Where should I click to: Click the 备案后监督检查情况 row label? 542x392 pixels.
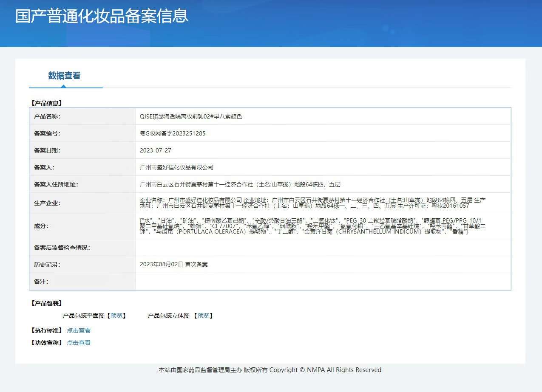click(62, 248)
